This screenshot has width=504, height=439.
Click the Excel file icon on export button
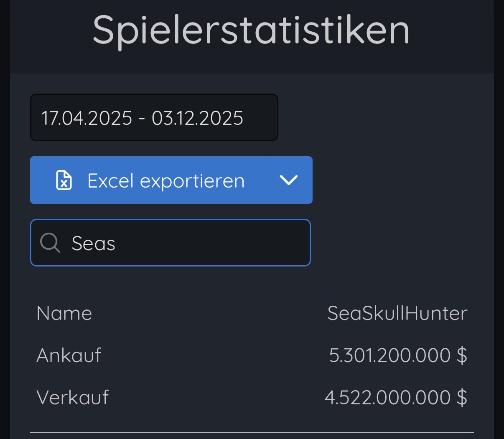[64, 180]
